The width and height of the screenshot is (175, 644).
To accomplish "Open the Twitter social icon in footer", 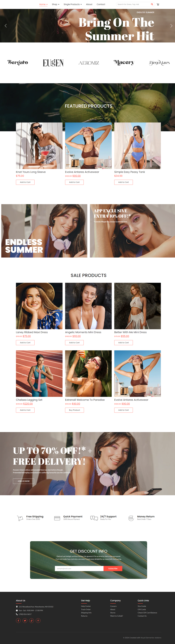I will (25, 620).
